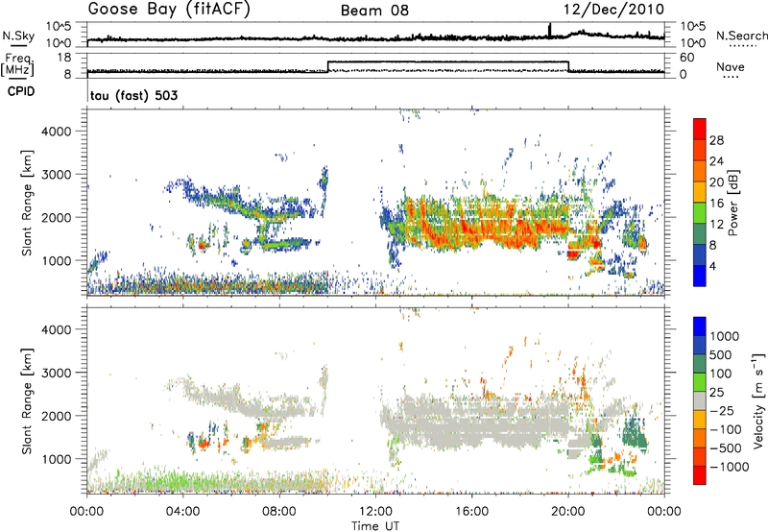Click the "28" tick label on the Power scale
The width and height of the screenshot is (768, 532).
[716, 140]
